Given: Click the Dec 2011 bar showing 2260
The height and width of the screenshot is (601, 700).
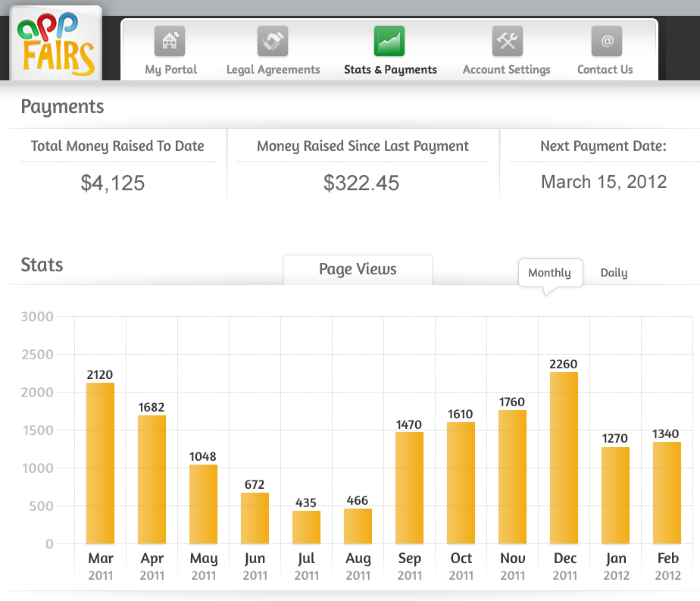Looking at the screenshot, I should tap(564, 458).
